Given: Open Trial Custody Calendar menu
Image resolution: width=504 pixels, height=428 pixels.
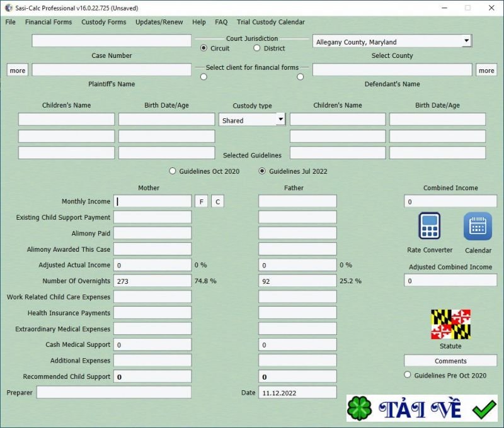Looking at the screenshot, I should pos(271,22).
